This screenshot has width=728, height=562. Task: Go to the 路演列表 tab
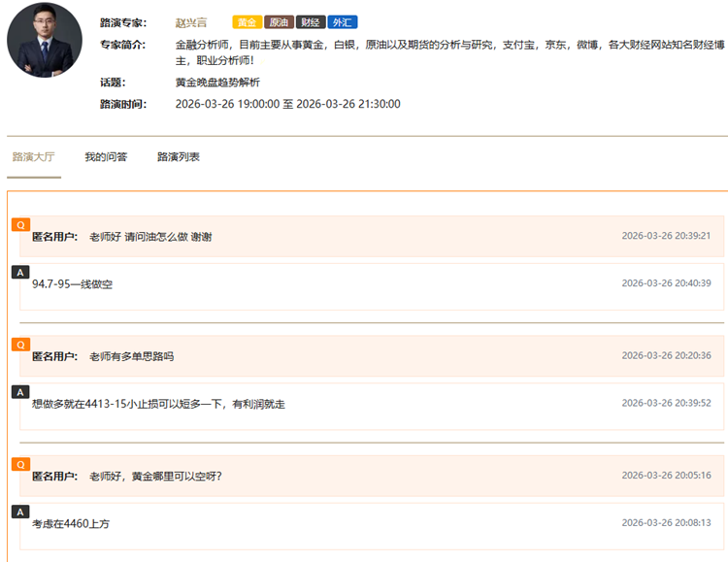pos(179,156)
